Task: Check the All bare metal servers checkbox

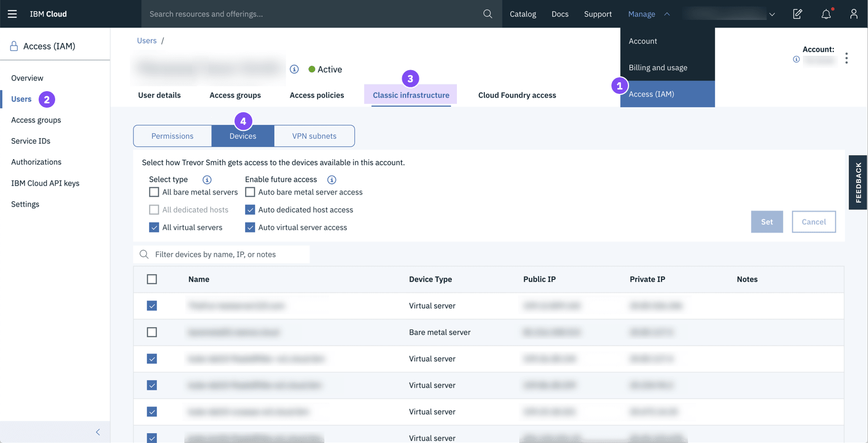Action: click(x=154, y=192)
